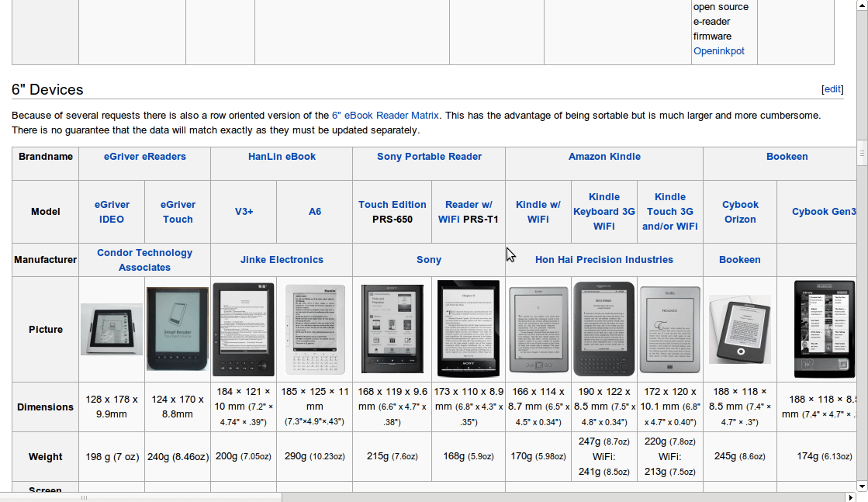
Task: Select the "6" Devices" section heading
Action: (x=47, y=90)
